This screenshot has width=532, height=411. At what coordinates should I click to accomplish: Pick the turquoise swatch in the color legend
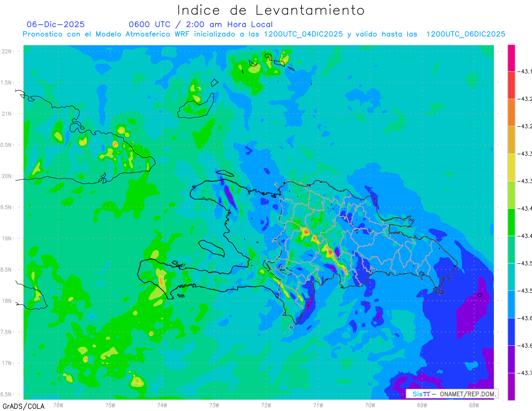(x=511, y=277)
